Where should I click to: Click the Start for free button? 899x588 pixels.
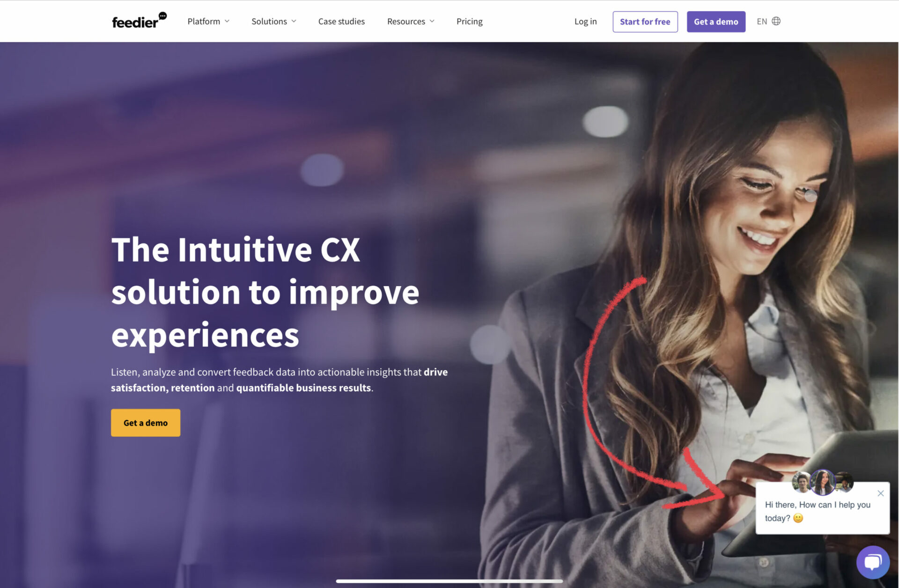pos(646,21)
